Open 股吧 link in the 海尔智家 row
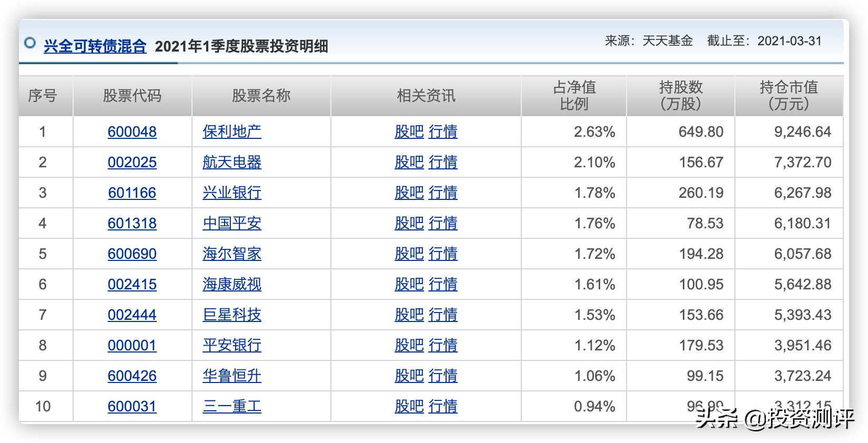Screen dimensions: 868x443 [x=409, y=254]
